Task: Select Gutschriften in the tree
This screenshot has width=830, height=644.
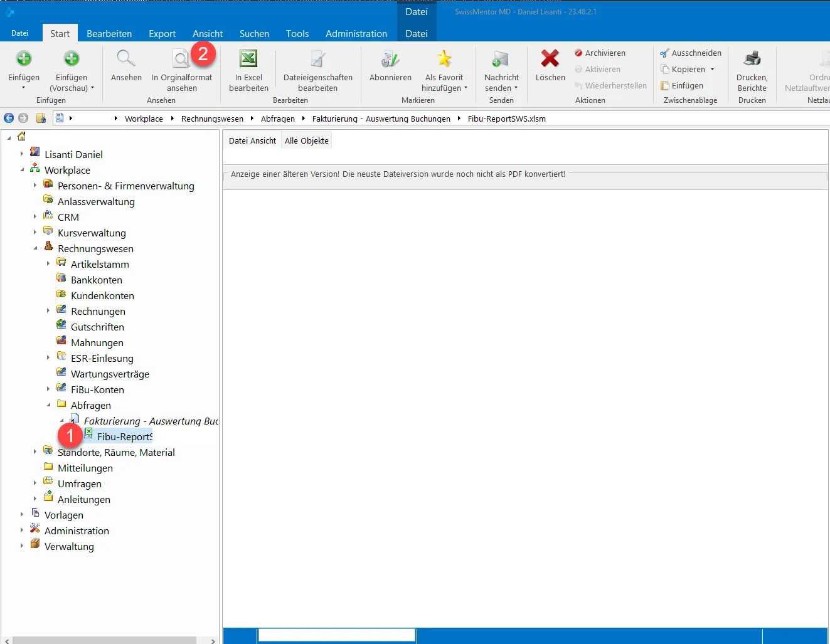Action: pyautogui.click(x=97, y=327)
